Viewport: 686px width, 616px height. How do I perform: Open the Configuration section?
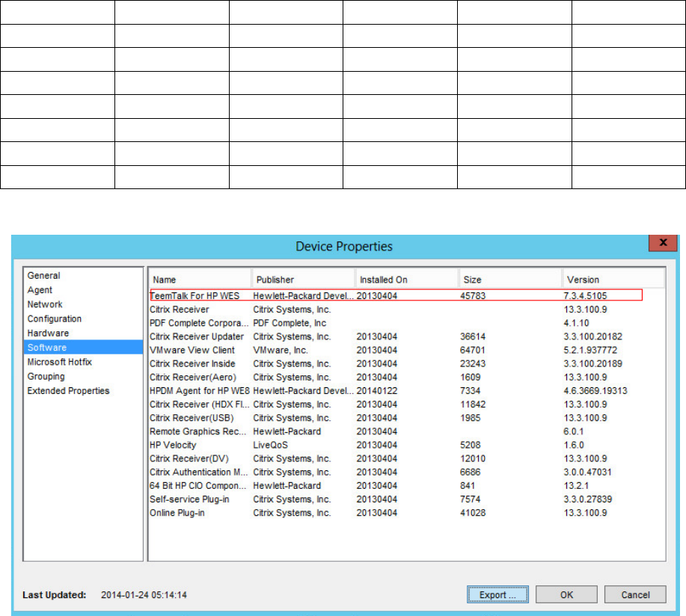click(54, 319)
